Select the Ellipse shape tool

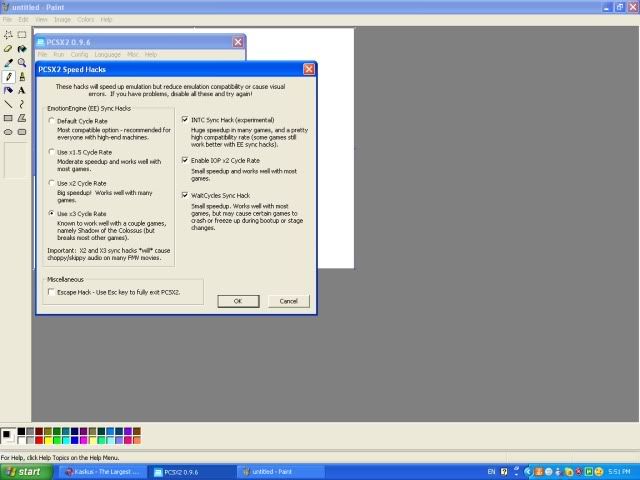(8, 132)
